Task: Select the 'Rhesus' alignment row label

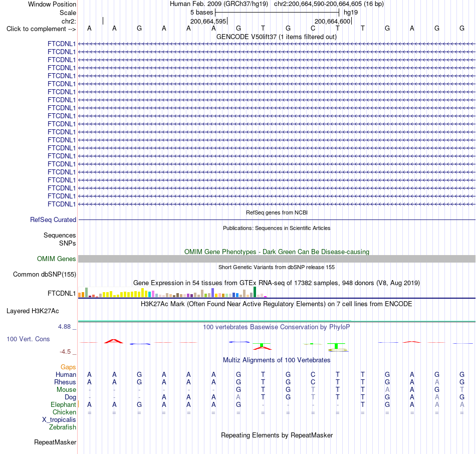Action: point(65,382)
